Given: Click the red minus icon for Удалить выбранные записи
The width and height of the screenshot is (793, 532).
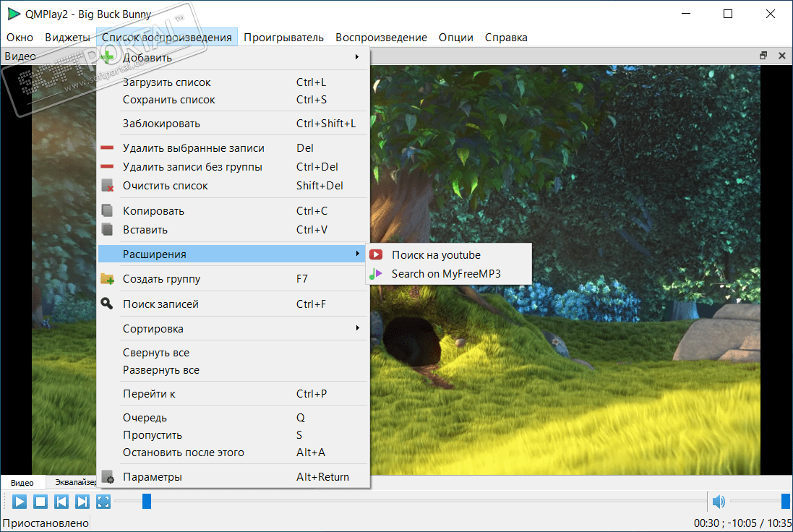Looking at the screenshot, I should (107, 147).
